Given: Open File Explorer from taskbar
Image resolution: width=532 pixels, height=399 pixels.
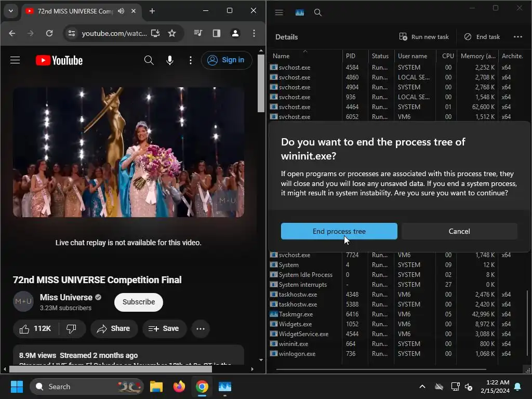Looking at the screenshot, I should pyautogui.click(x=156, y=387).
